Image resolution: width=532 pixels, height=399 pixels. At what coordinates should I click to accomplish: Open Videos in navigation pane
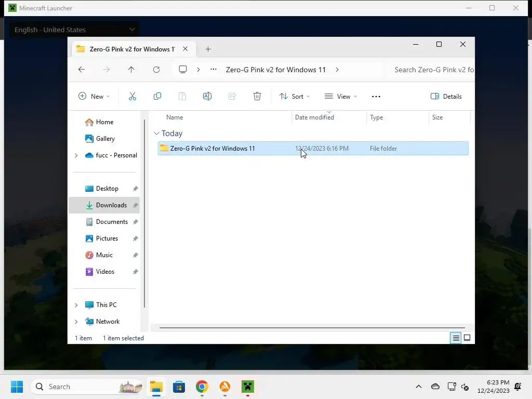(104, 272)
